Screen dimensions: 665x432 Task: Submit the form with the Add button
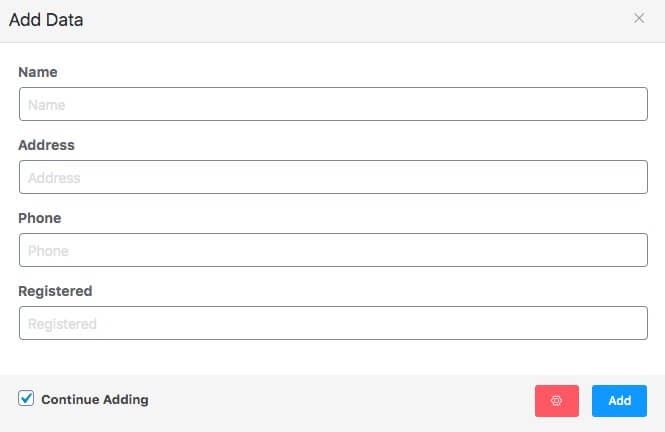tap(619, 401)
